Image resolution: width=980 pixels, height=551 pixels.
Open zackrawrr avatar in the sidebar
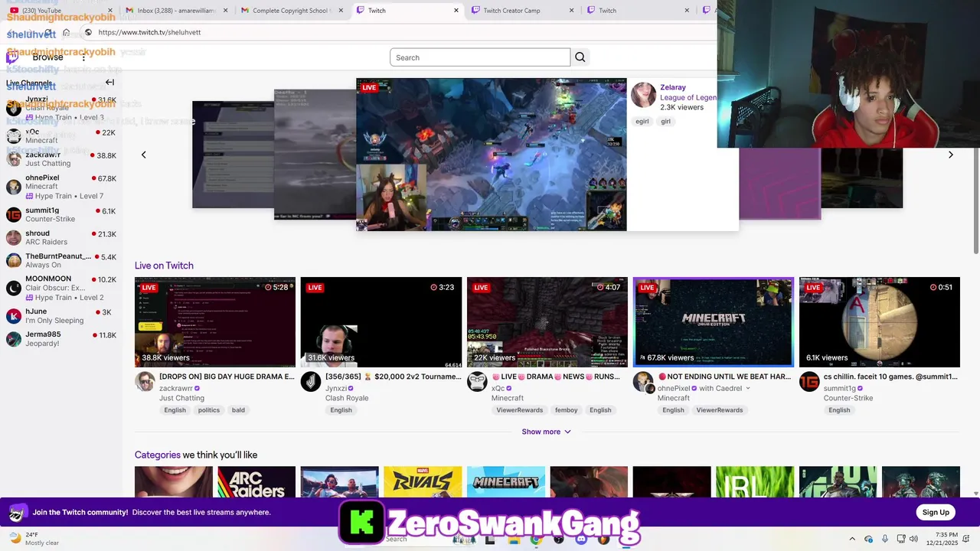[14, 159]
